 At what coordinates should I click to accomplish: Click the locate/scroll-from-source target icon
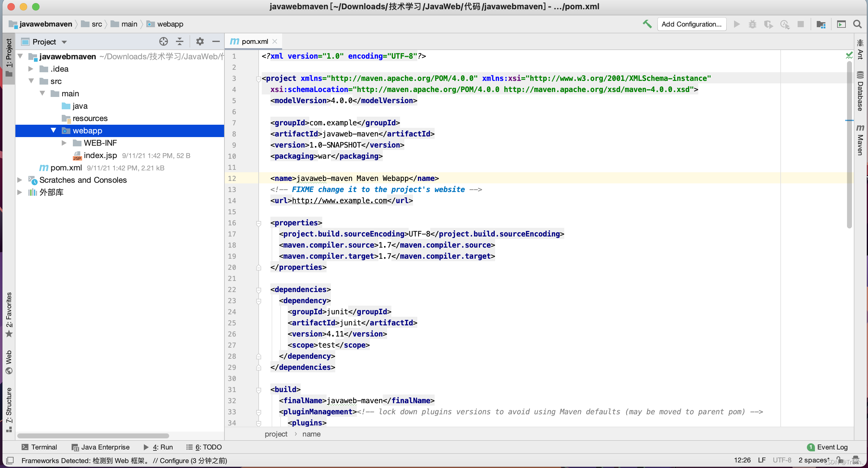coord(163,41)
